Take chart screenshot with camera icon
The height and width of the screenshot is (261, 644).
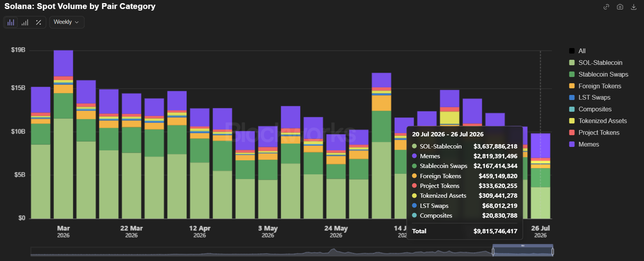coord(620,7)
